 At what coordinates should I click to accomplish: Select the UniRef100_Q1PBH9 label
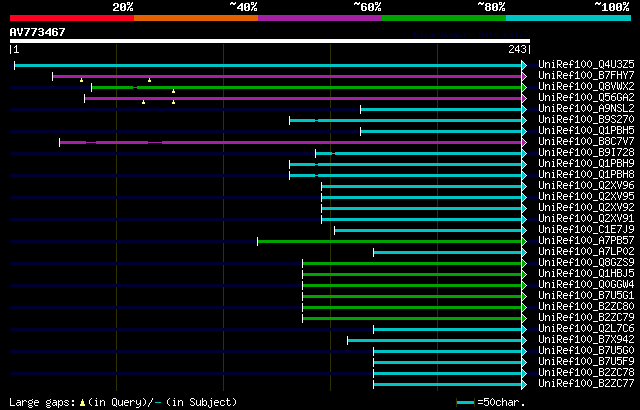click(586, 164)
